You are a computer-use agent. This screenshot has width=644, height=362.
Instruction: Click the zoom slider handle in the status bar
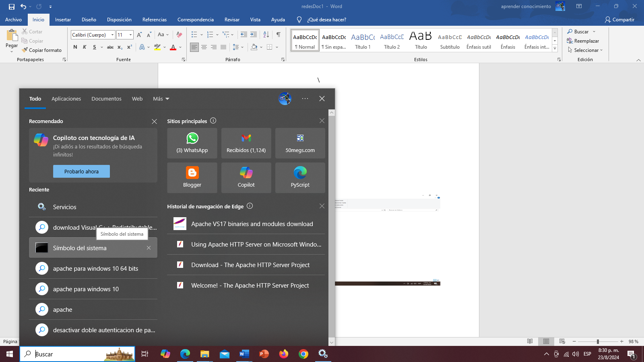pos(598,341)
